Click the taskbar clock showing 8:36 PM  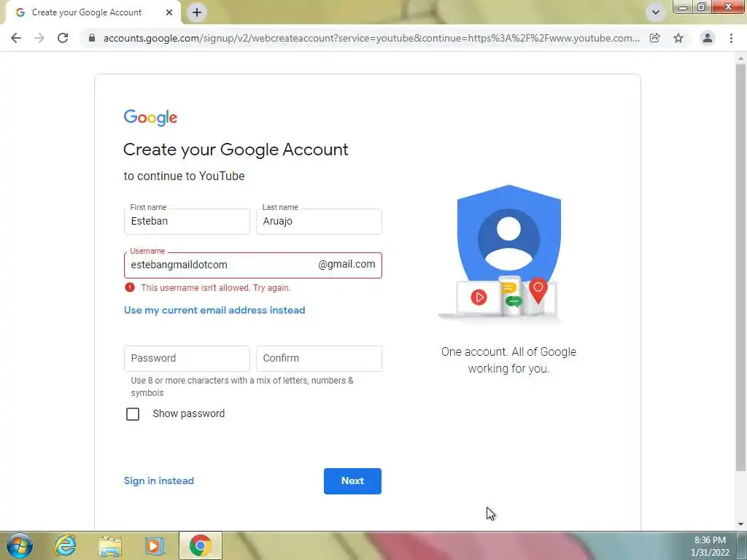[710, 546]
